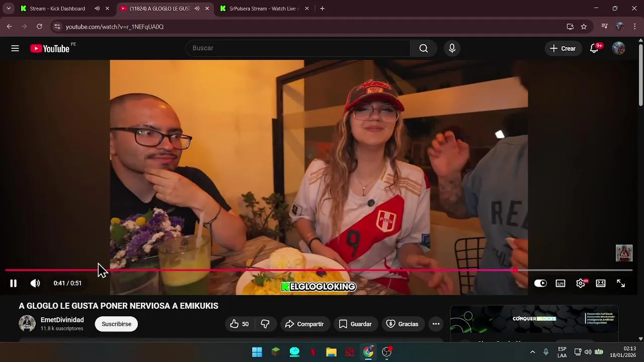Pause the video
This screenshot has width=644, height=362.
point(14,284)
